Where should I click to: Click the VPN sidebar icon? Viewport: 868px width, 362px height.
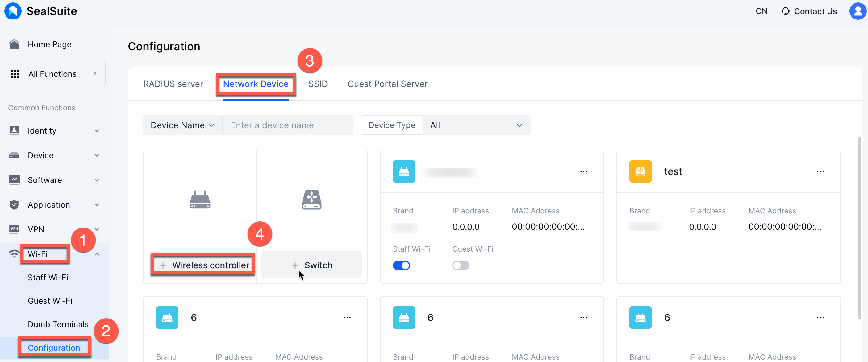coord(14,229)
